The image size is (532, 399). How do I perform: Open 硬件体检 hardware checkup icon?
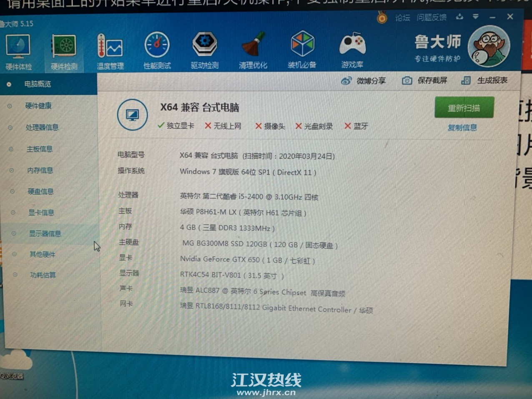click(18, 51)
